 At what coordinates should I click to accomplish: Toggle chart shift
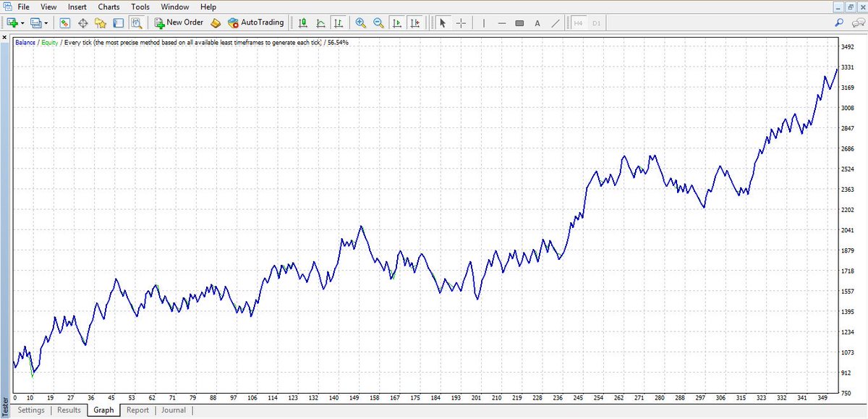pos(414,22)
